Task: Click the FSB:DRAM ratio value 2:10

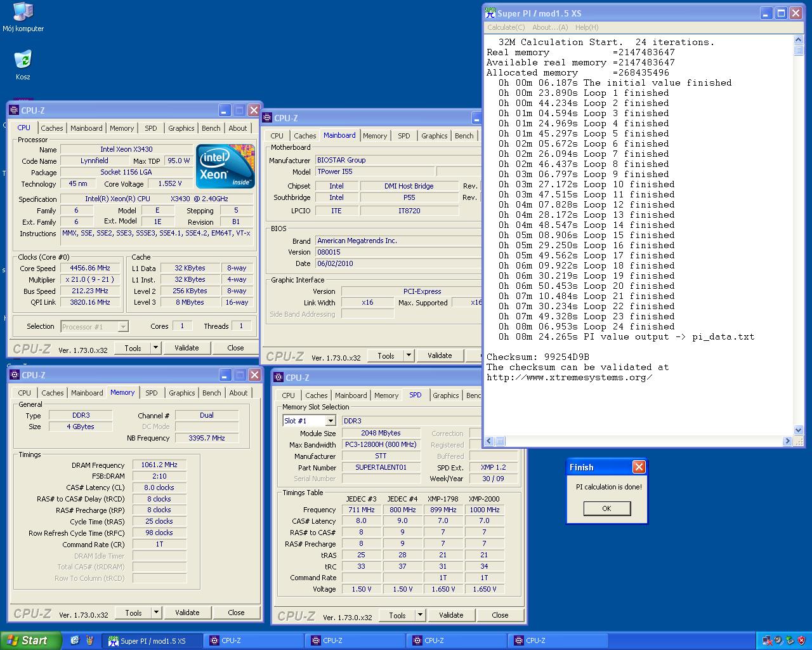Action: point(160,476)
